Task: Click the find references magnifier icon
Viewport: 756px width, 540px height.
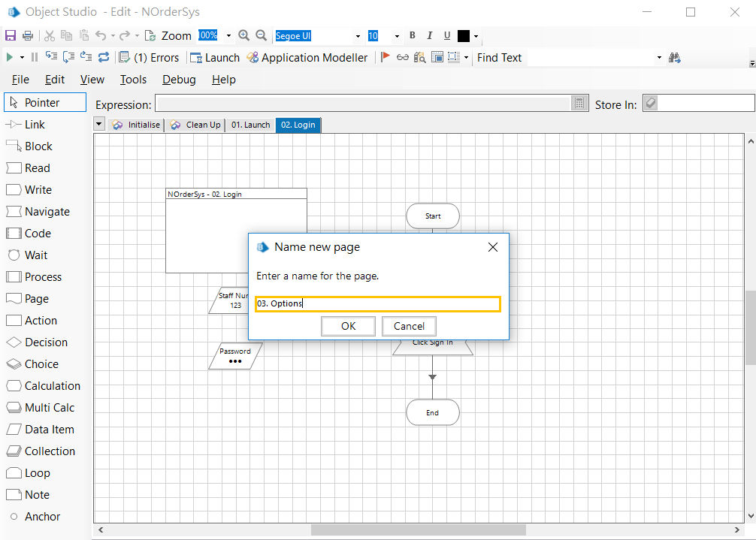Action: pos(420,57)
